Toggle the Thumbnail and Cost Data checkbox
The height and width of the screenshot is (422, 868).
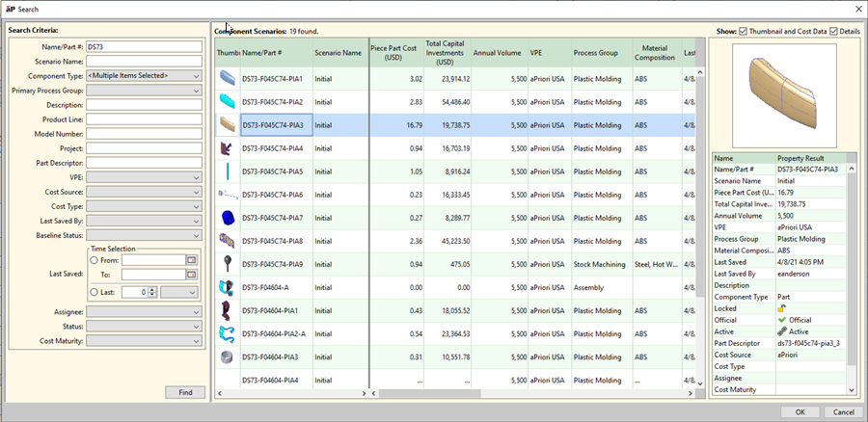(744, 31)
